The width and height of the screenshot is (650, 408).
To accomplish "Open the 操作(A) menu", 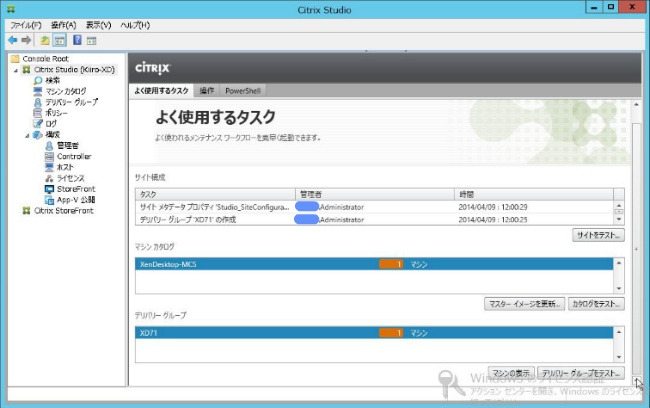I will point(63,25).
